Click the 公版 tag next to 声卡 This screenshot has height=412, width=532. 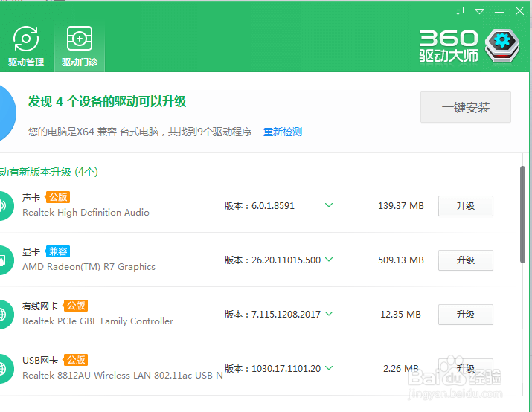pos(58,197)
